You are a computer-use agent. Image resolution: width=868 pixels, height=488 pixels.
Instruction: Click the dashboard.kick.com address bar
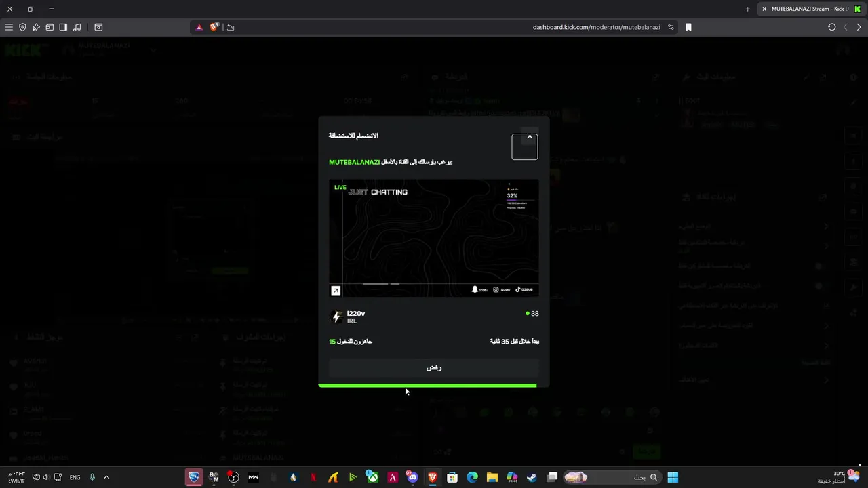pyautogui.click(x=596, y=27)
